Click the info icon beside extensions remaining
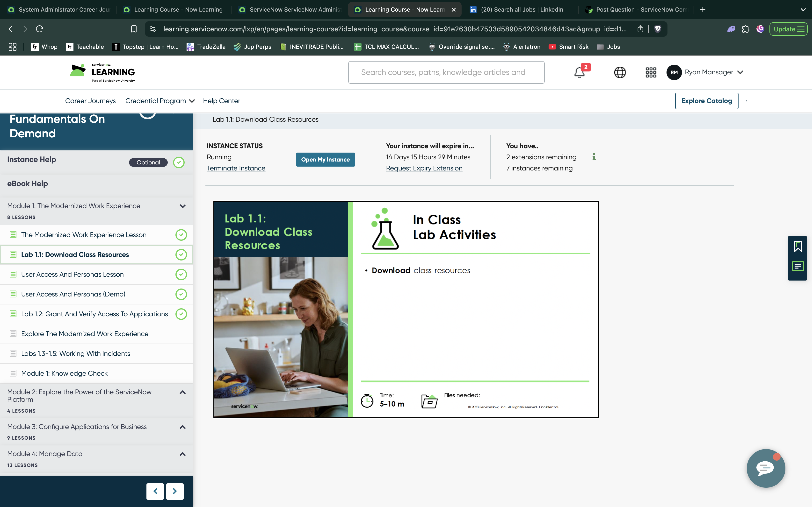812x507 pixels. [x=594, y=157]
